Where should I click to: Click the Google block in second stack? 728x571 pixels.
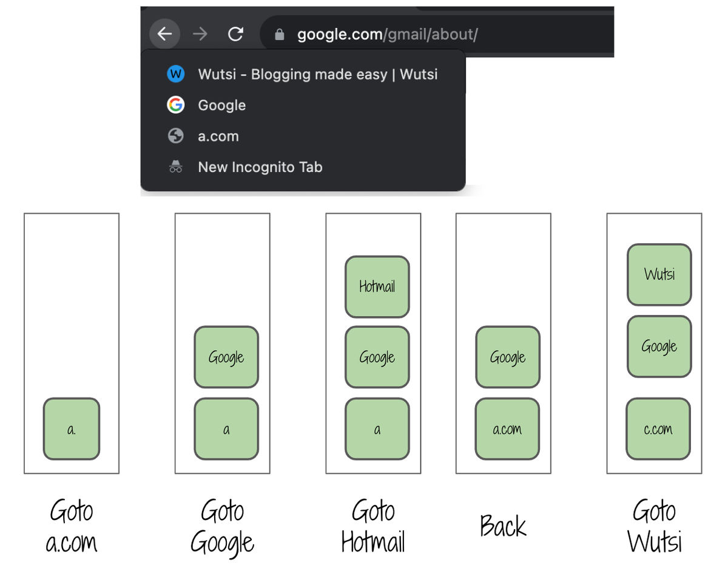[x=226, y=357]
